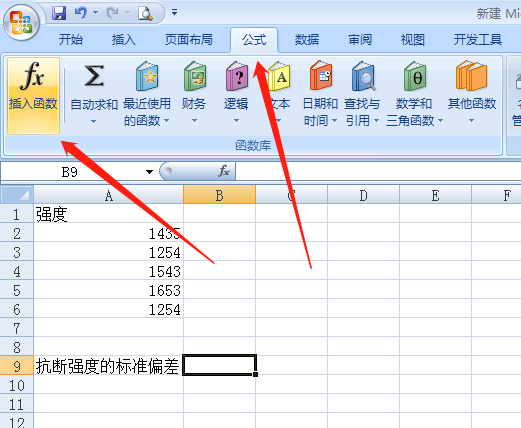Click the 自动求和 sigma icon

pyautogui.click(x=94, y=76)
